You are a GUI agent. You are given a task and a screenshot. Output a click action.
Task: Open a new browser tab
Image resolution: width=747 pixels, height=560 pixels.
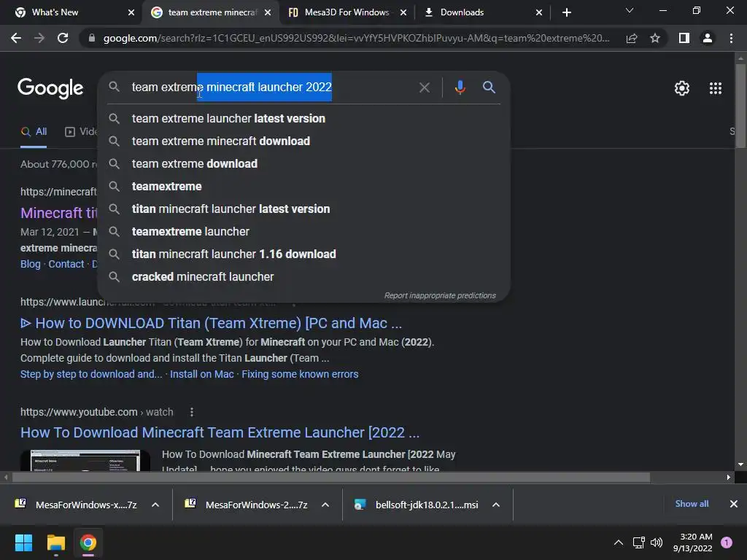[566, 12]
